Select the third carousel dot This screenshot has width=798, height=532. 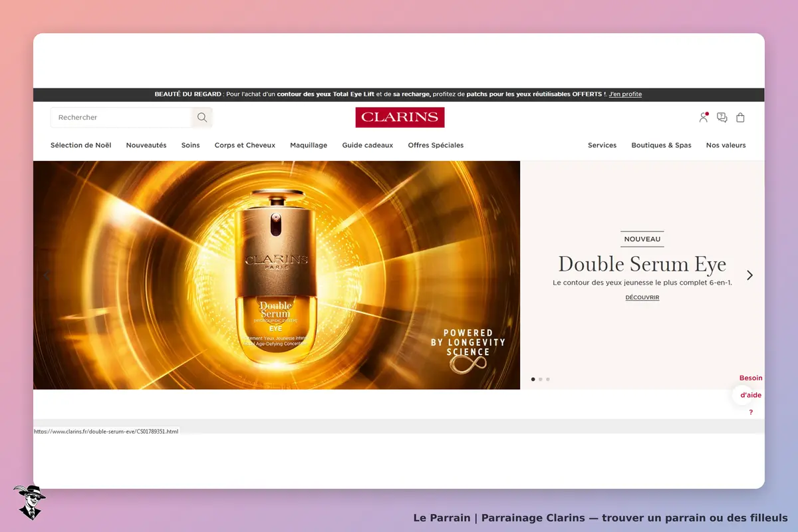click(x=548, y=379)
